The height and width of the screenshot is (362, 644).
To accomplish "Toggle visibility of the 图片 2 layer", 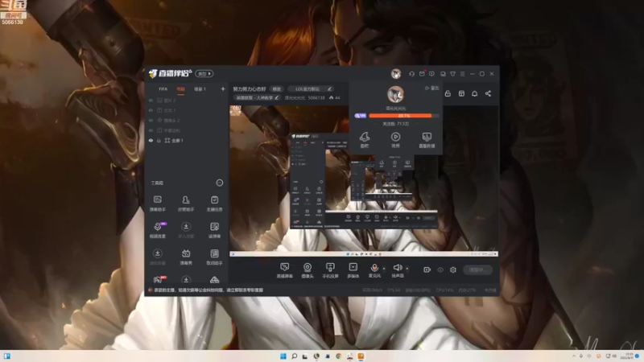I will (151, 100).
